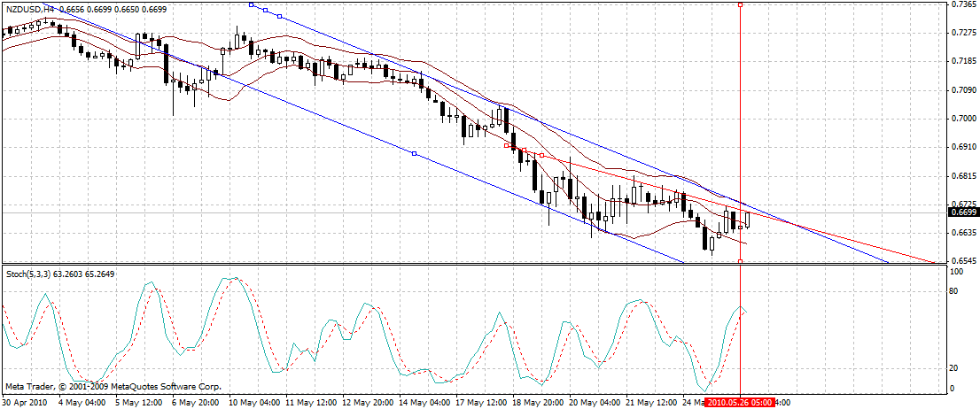Click the current price tag 0.6699
Image resolution: width=980 pixels, height=409 pixels.
point(963,212)
